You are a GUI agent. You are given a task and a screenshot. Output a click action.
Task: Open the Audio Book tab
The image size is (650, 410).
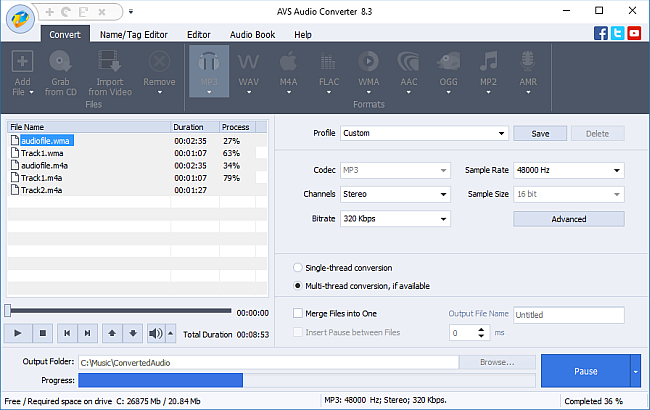(x=252, y=35)
